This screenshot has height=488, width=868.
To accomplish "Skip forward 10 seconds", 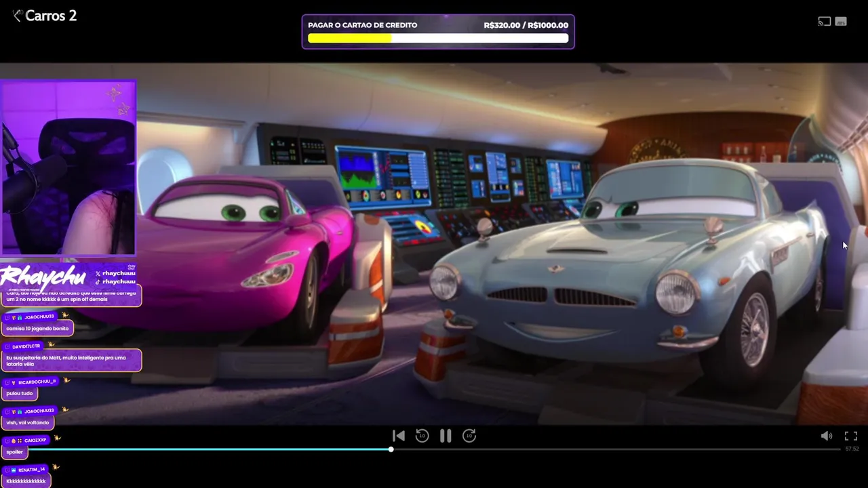I will click(x=469, y=436).
